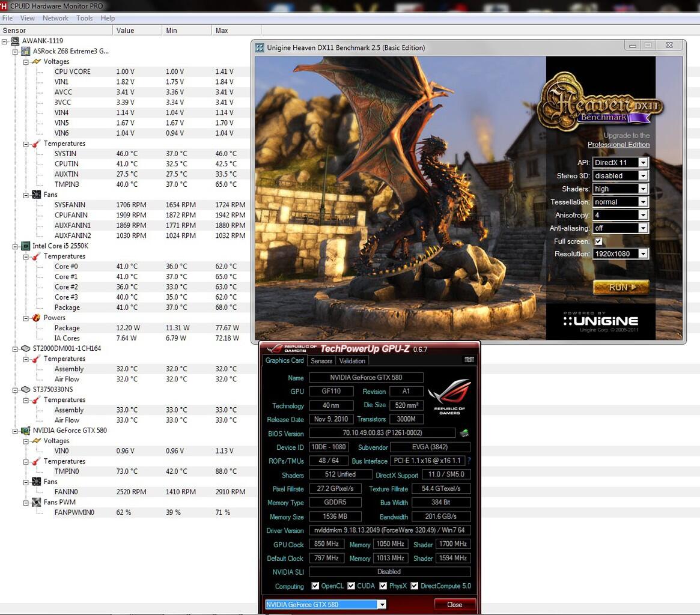Collapse the AWANK-1119 root tree node
The width and height of the screenshot is (700, 615).
click(x=4, y=41)
